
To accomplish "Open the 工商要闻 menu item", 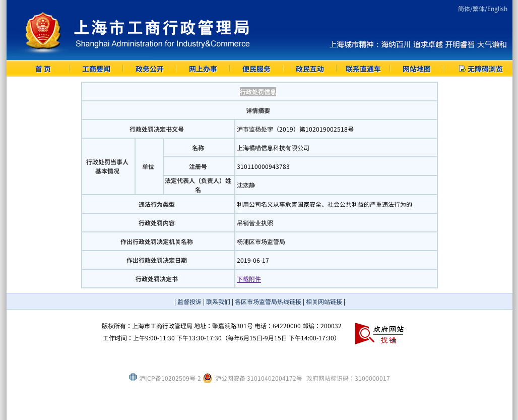I will (x=96, y=69).
